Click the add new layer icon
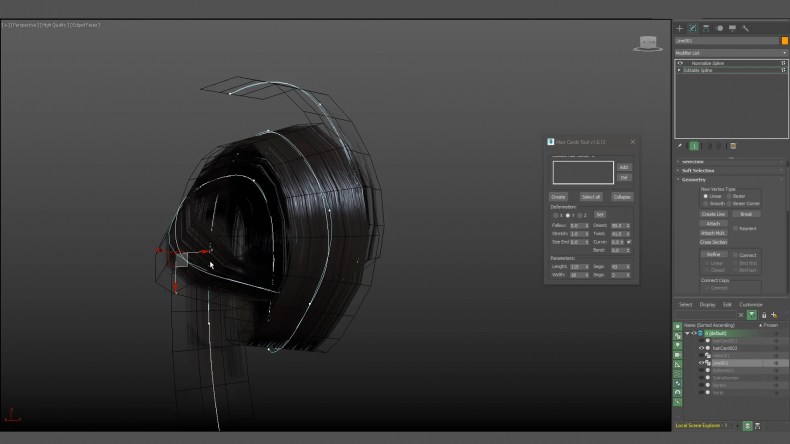790x444 pixels. coord(774,315)
